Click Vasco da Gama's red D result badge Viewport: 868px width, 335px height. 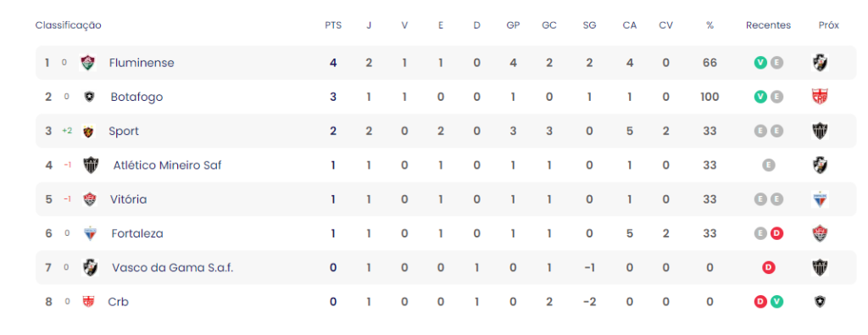point(768,267)
